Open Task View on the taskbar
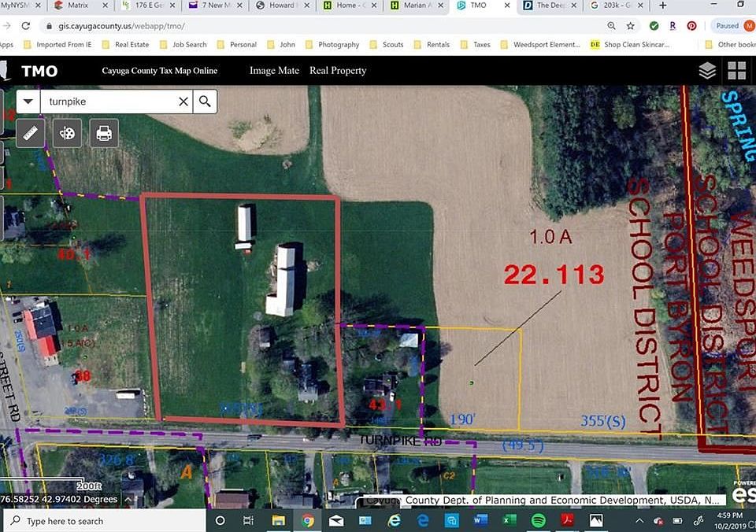 [249, 520]
